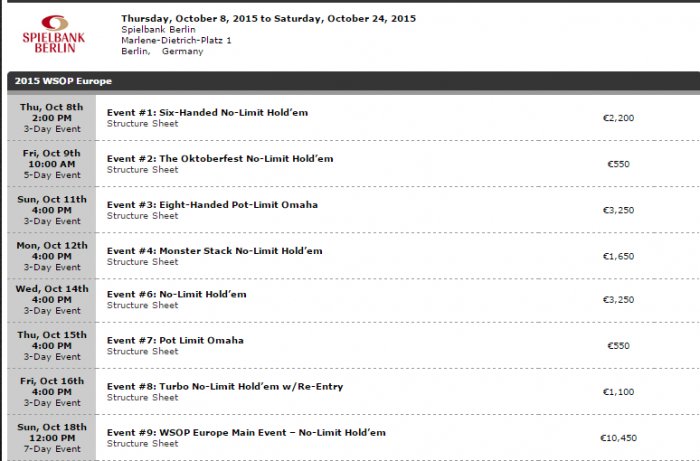This screenshot has height=461, width=700.
Task: Open Structure Sheet for Event #7
Action: pos(142,352)
